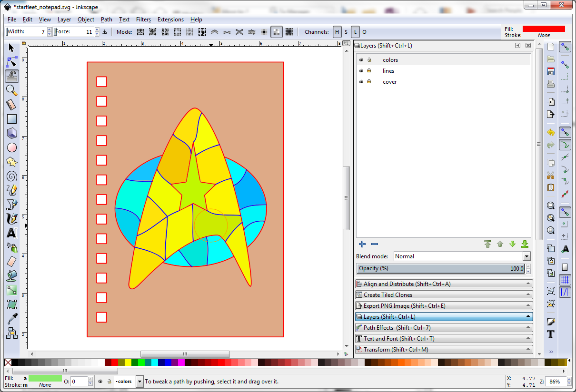The width and height of the screenshot is (576, 392).
Task: Toggle Lightness channel L button
Action: 355,32
